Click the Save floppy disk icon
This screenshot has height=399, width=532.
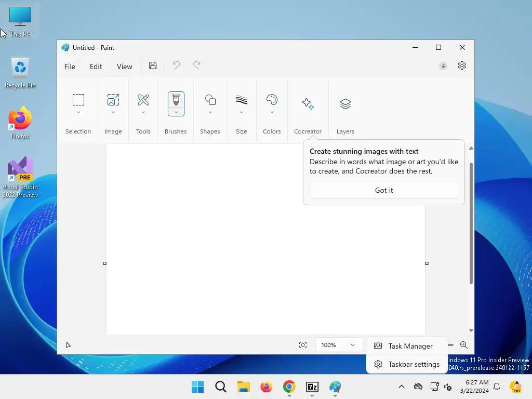[x=153, y=65]
